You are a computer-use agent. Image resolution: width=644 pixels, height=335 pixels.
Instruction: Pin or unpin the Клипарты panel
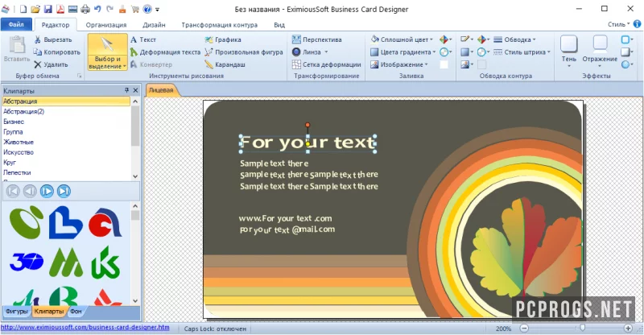click(x=127, y=90)
